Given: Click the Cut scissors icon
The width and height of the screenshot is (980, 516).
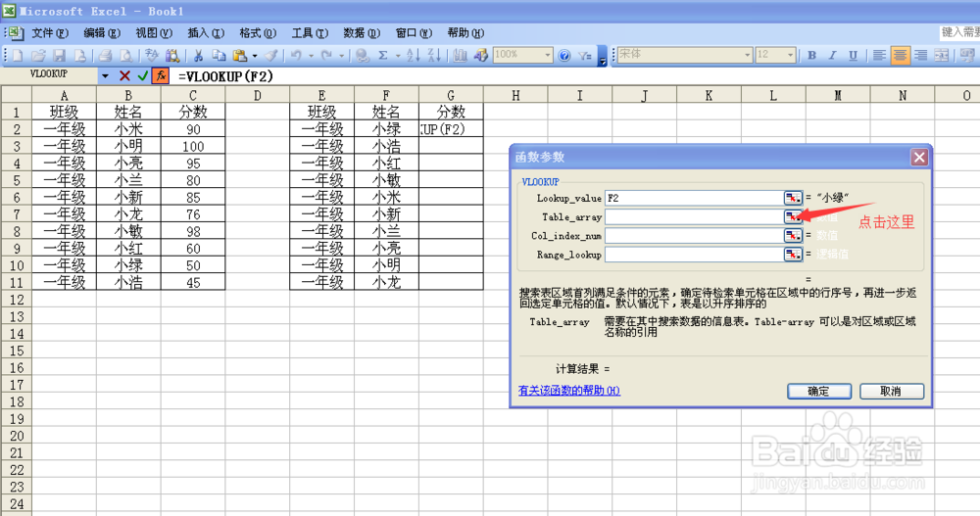Looking at the screenshot, I should click(x=198, y=56).
